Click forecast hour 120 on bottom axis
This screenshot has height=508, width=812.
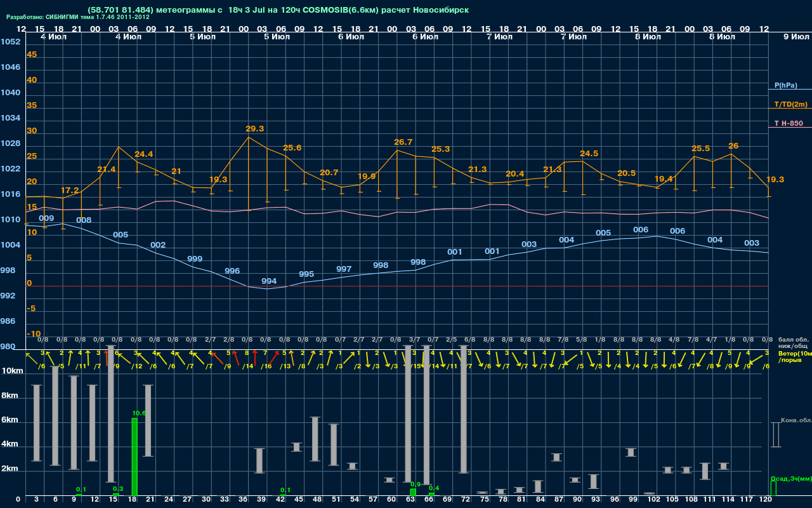coord(766,500)
